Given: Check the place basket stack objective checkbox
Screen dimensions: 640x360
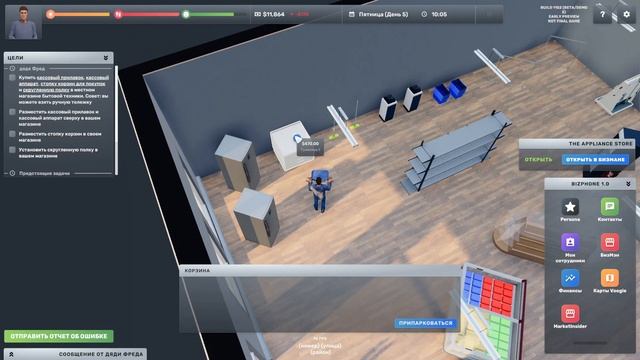Looking at the screenshot, I should (x=12, y=134).
